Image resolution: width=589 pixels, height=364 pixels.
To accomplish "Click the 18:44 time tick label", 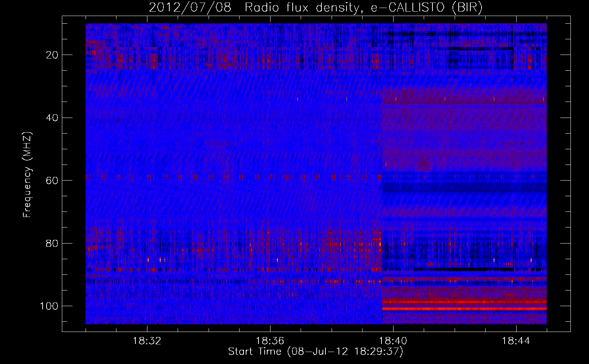I will 516,341.
